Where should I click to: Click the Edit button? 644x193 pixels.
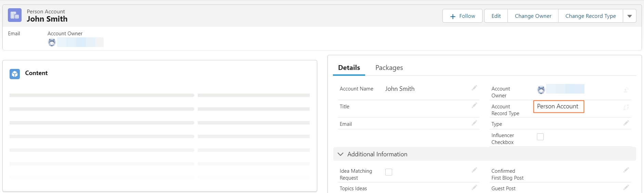point(496,16)
